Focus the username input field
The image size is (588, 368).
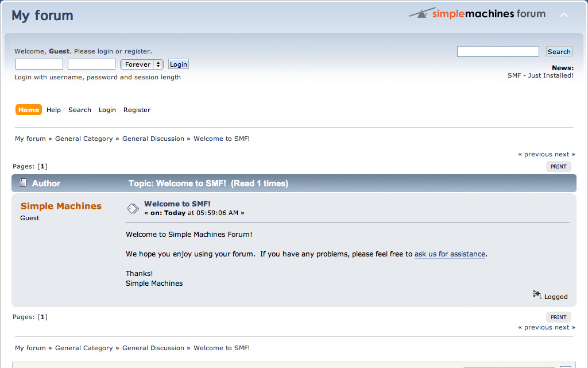(39, 64)
